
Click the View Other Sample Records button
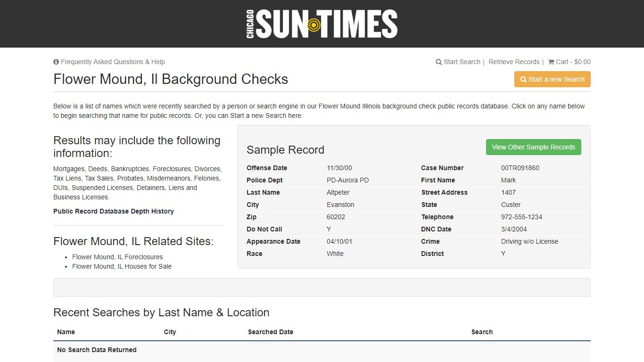tap(533, 147)
